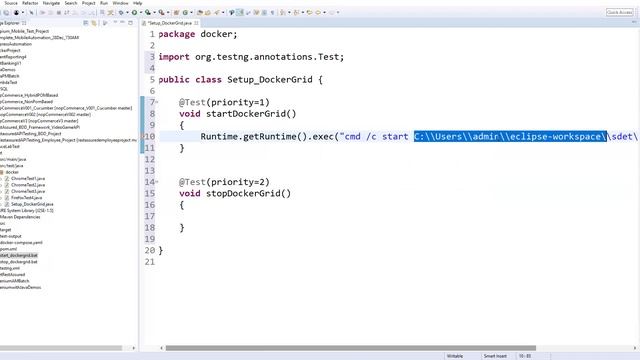This screenshot has height=360, width=640.
Task: Toggle Link with Editor in Package Explorer
Action: [94, 23]
